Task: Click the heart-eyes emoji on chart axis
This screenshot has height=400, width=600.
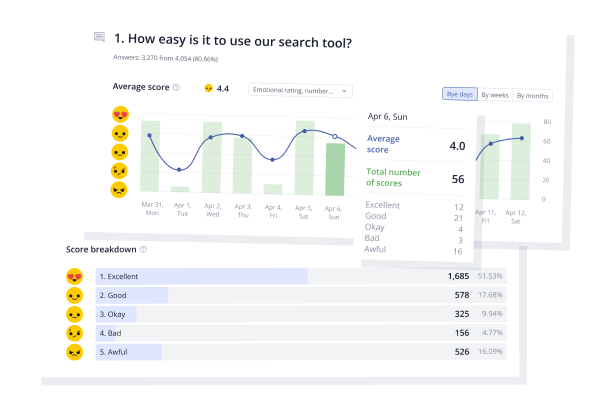Action: click(120, 114)
